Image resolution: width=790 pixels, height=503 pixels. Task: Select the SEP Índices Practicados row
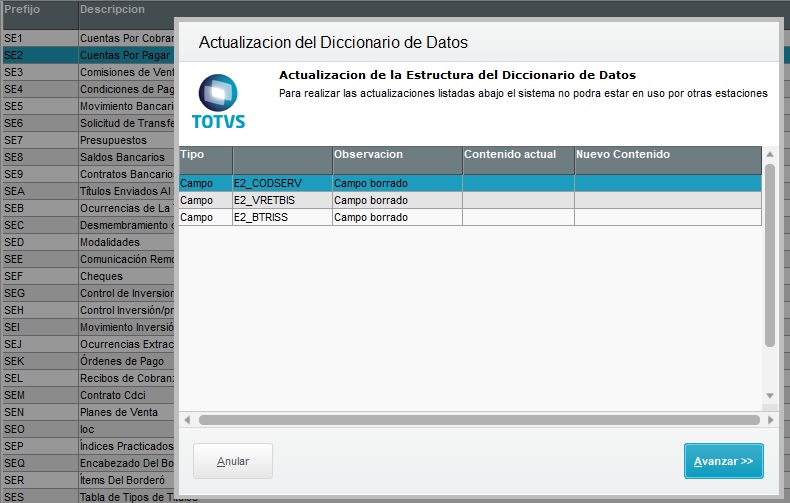coord(88,446)
